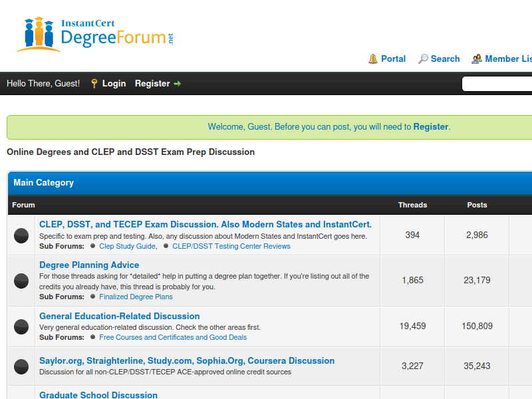The height and width of the screenshot is (399, 532).
Task: Open Free Courses and Certificates and Good Deals
Action: coord(173,338)
